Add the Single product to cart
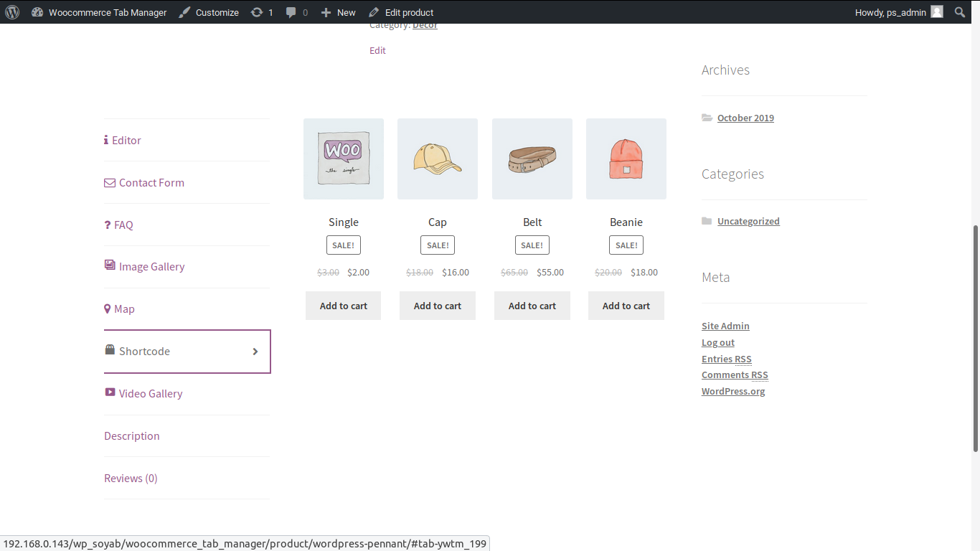This screenshot has height=551, width=980. [x=344, y=306]
